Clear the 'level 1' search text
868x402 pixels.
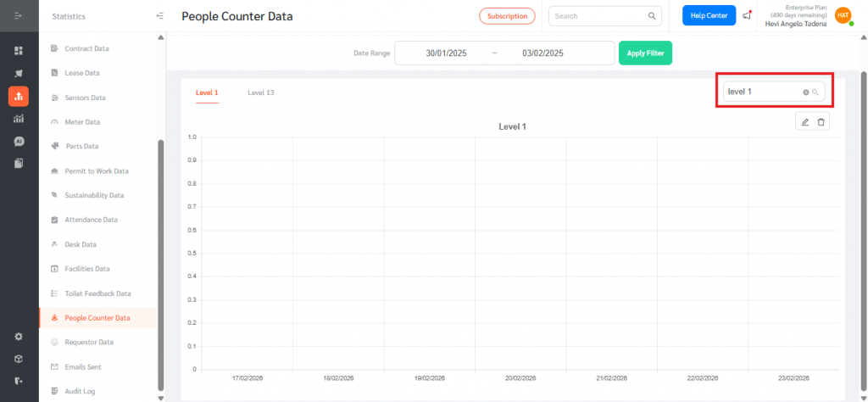pyautogui.click(x=805, y=92)
